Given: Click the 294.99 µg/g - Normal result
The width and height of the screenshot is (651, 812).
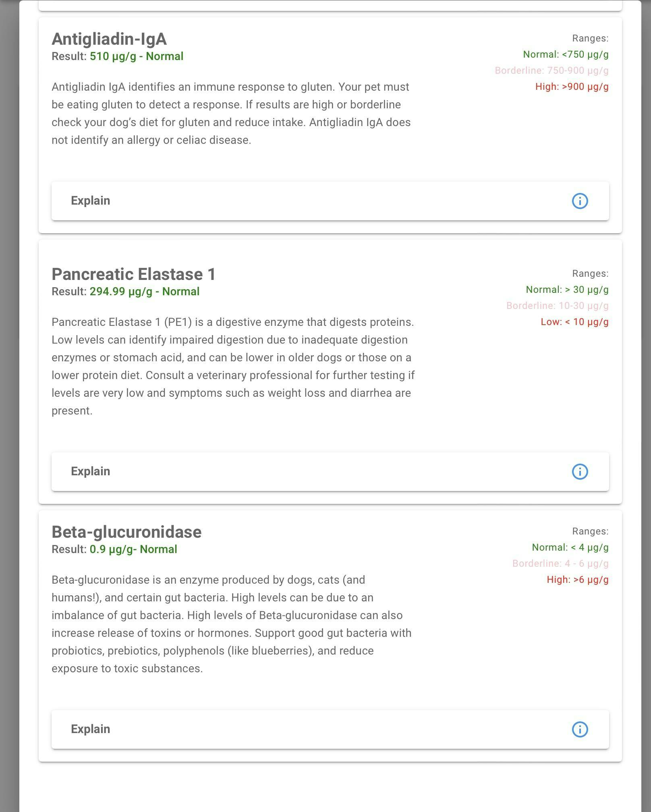Looking at the screenshot, I should pyautogui.click(x=144, y=292).
